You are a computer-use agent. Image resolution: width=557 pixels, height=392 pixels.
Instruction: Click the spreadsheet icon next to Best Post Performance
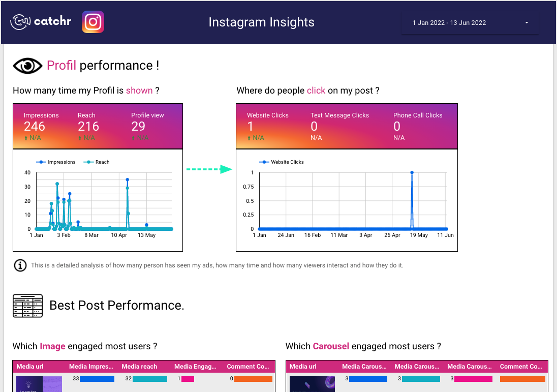pyautogui.click(x=27, y=305)
